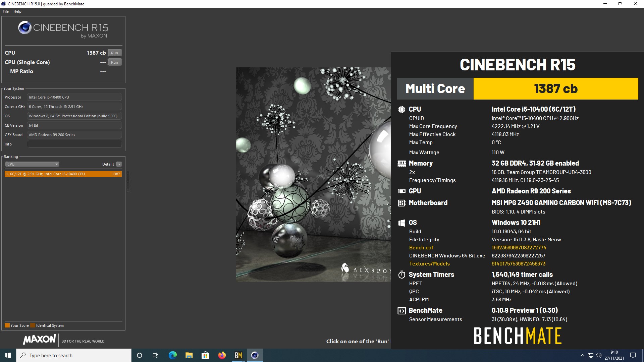Viewport: 644px width, 362px height.
Task: Switch to BenchMate taskbar app
Action: pyautogui.click(x=238, y=355)
